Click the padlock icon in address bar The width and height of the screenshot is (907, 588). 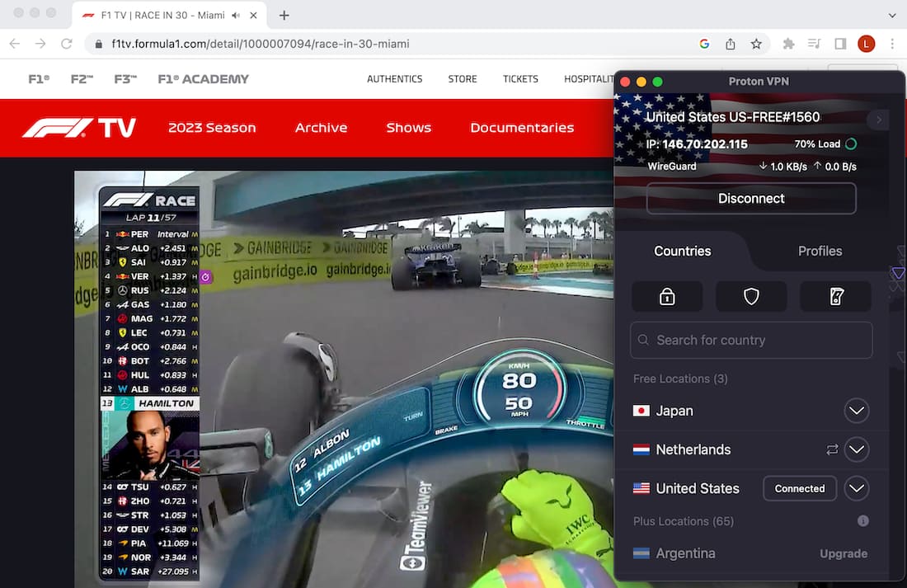tap(98, 44)
